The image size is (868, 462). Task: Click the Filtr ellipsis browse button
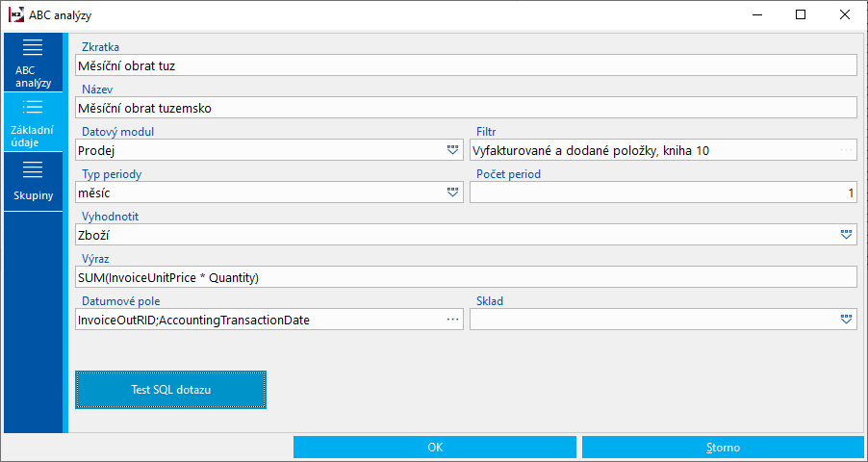point(846,150)
